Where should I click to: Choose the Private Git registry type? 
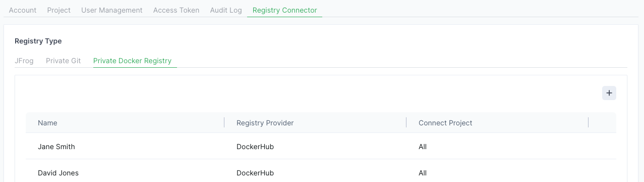coord(64,61)
